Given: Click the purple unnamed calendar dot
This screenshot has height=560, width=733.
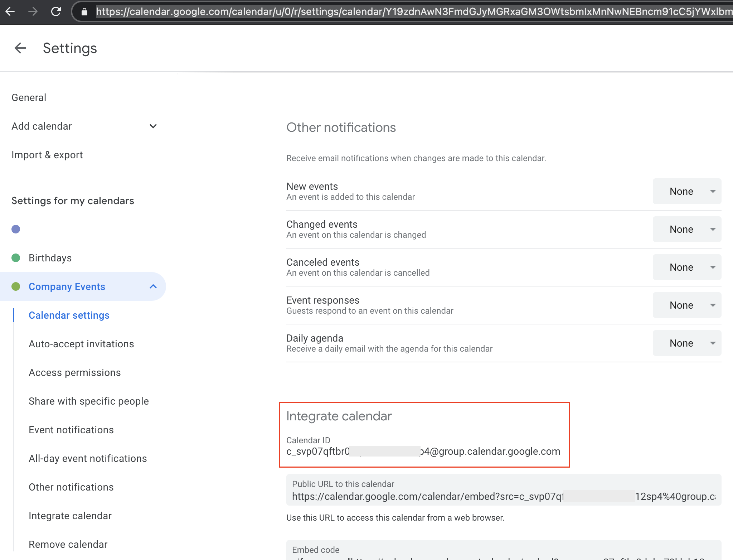Looking at the screenshot, I should point(16,229).
